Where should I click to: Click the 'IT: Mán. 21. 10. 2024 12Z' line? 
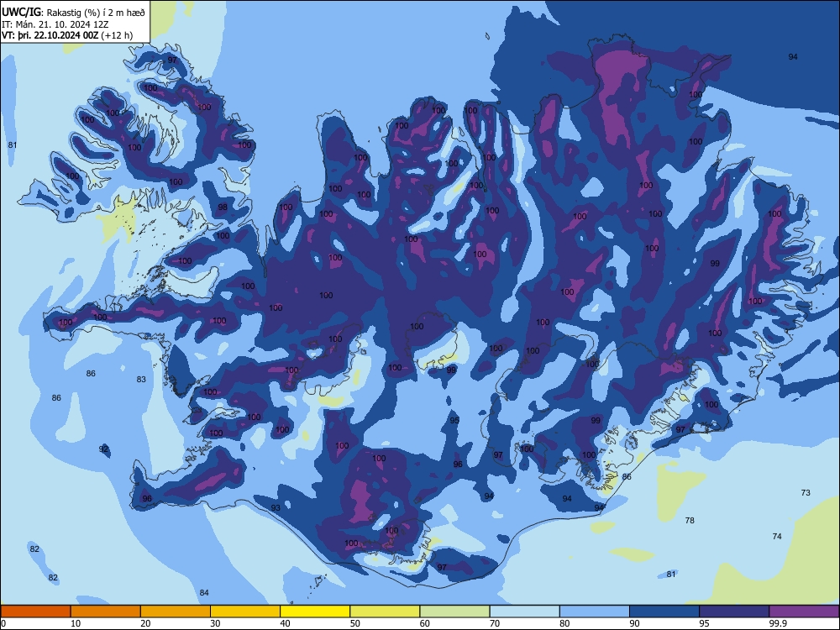pyautogui.click(x=55, y=24)
